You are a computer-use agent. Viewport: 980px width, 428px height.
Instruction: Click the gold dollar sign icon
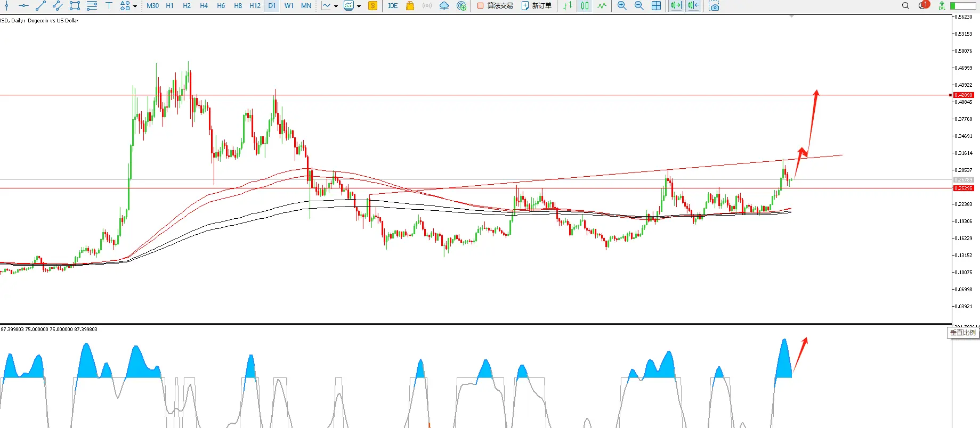pos(373,6)
